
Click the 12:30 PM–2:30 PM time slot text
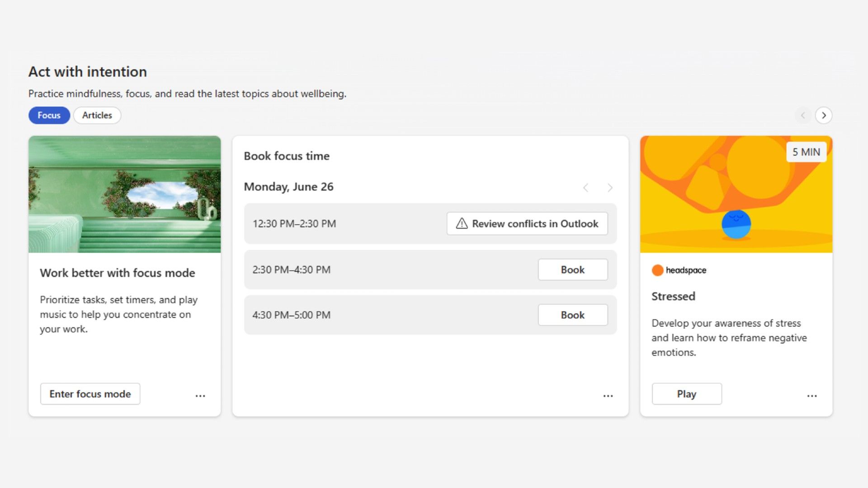point(294,224)
